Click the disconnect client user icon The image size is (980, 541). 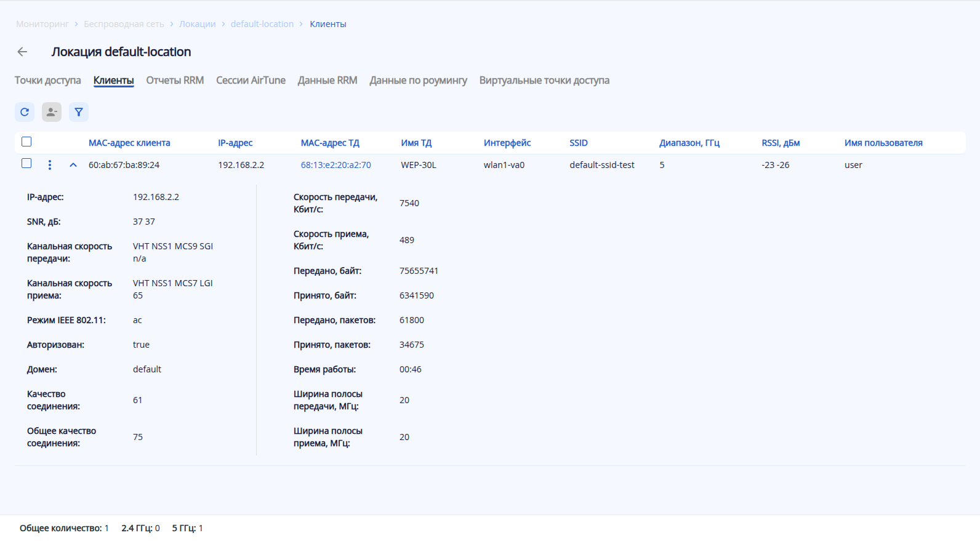[x=52, y=112]
